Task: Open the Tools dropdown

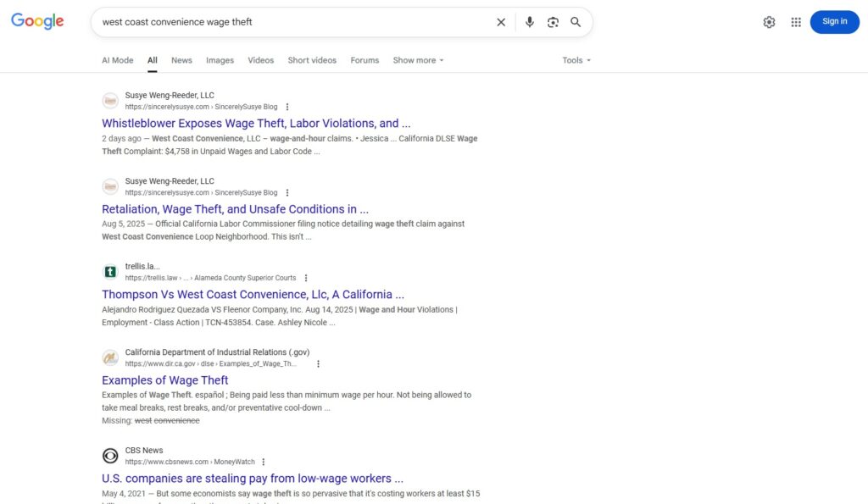Action: (576, 60)
